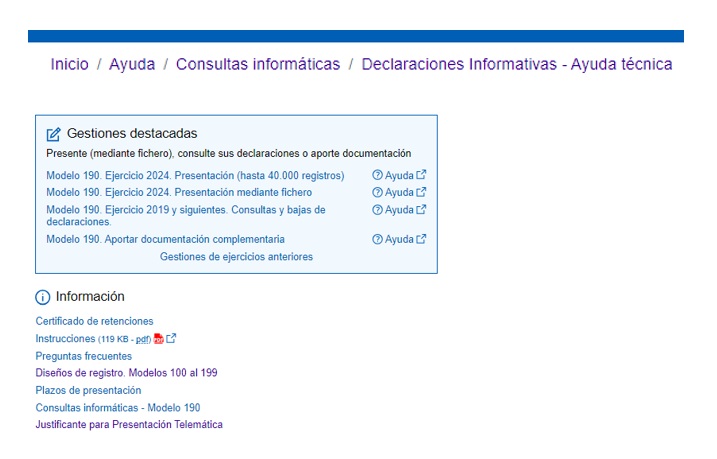Go to Inicio breadcrumb

point(69,64)
